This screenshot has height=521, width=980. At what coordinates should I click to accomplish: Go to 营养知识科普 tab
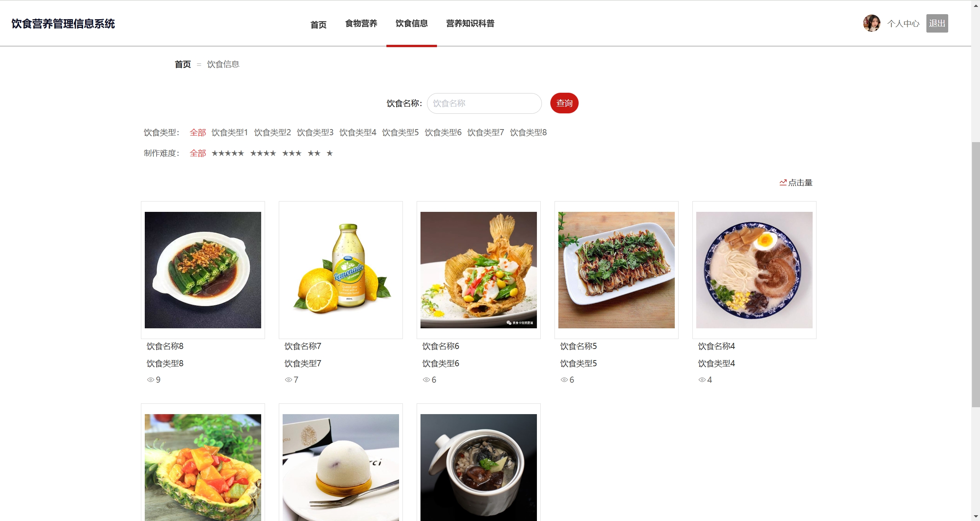tap(470, 23)
